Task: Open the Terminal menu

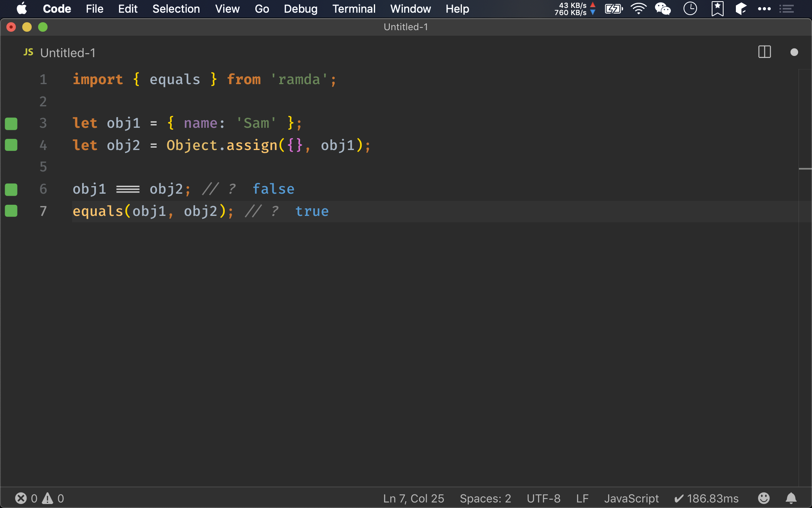Action: point(354,9)
